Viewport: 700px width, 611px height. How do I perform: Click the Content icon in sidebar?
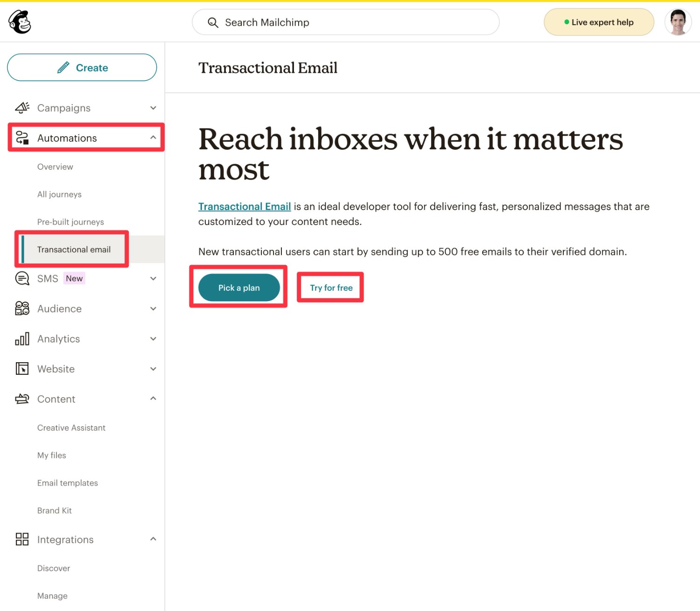click(x=22, y=399)
